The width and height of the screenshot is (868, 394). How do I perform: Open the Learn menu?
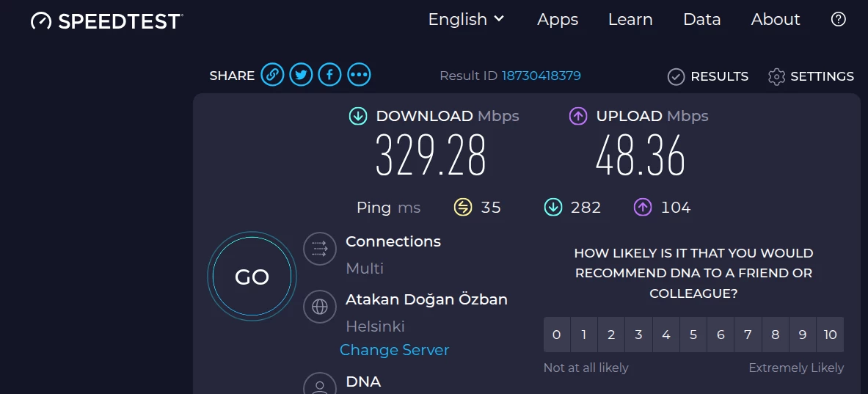630,20
